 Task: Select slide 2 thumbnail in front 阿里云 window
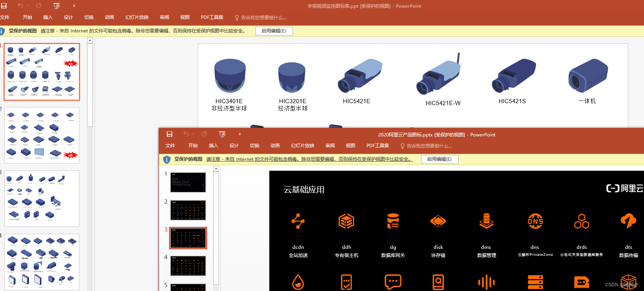click(x=188, y=210)
